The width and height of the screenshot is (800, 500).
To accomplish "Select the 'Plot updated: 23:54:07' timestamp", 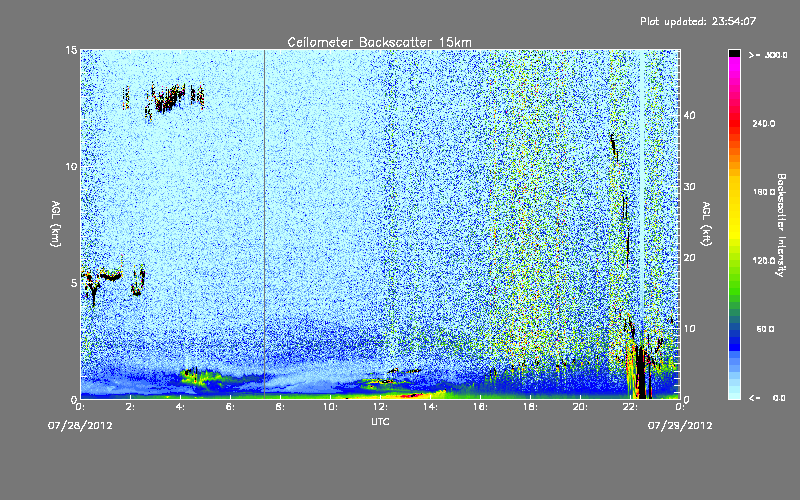I will pyautogui.click(x=698, y=21).
